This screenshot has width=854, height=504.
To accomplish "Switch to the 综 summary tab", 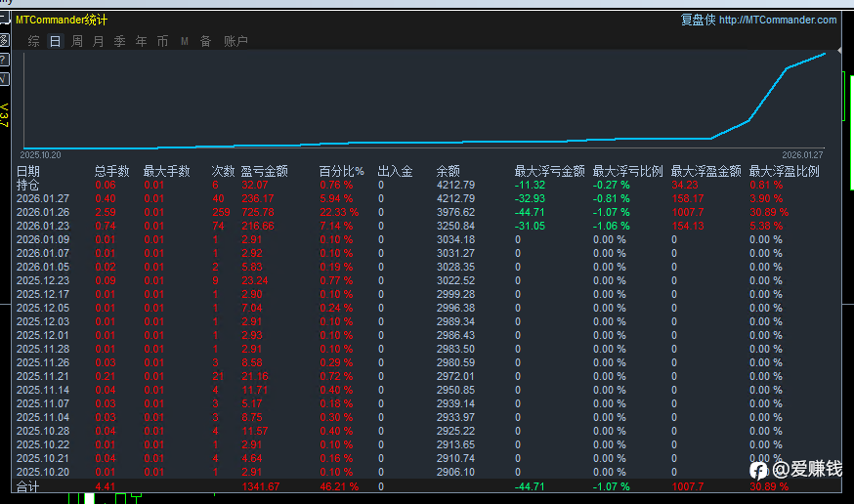I will coord(34,41).
